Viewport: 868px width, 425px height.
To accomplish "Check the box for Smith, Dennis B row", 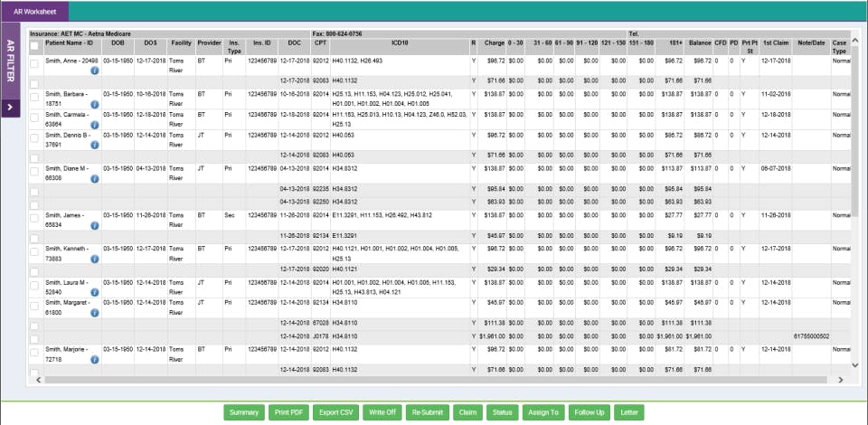I will [x=34, y=138].
